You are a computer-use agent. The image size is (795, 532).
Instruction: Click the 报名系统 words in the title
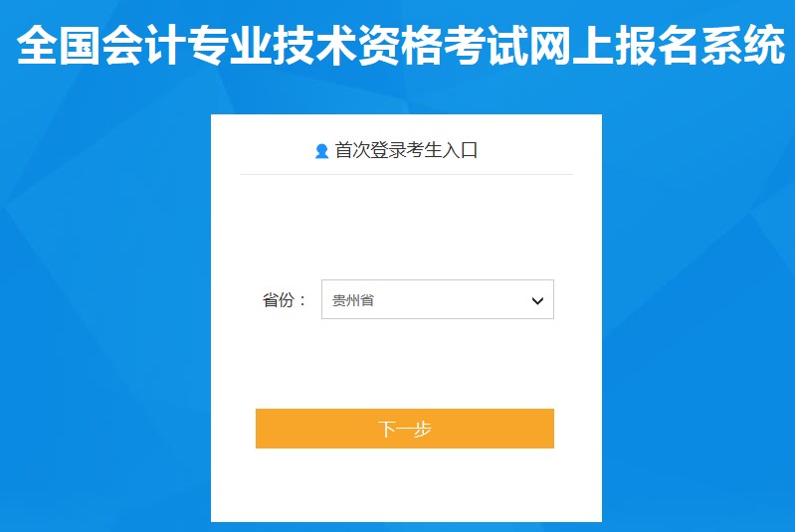(700, 45)
